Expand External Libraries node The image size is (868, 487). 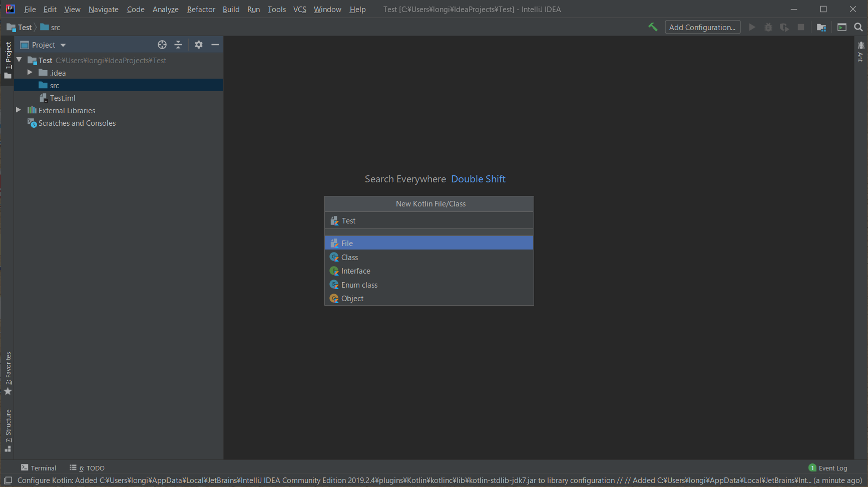point(19,110)
